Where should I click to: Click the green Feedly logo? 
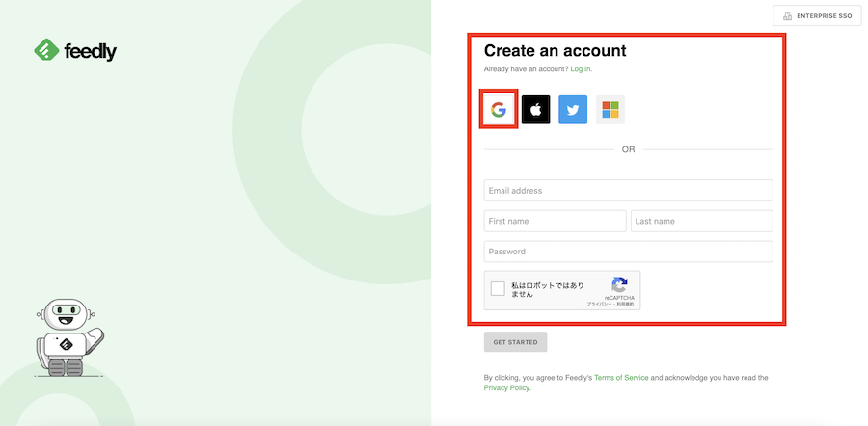(x=75, y=51)
